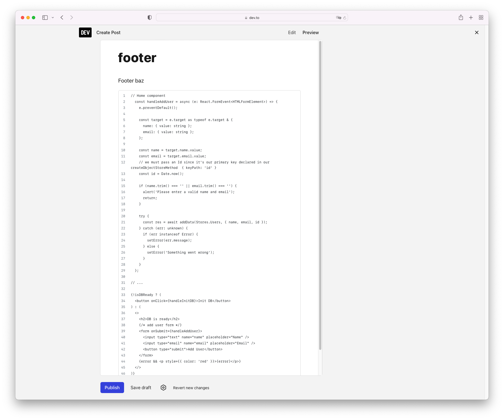Click the privacy shield icon near the address bar
Image resolution: width=504 pixels, height=420 pixels.
tap(149, 17)
